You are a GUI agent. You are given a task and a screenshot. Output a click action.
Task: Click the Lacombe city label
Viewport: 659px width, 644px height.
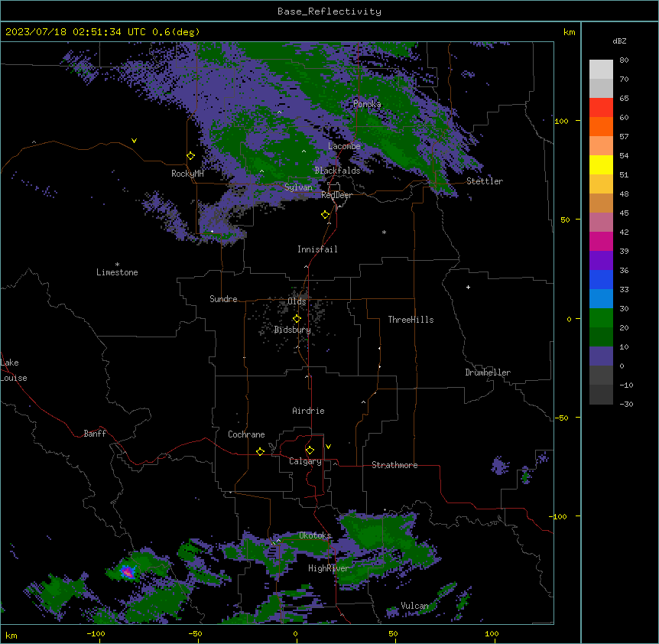(344, 146)
